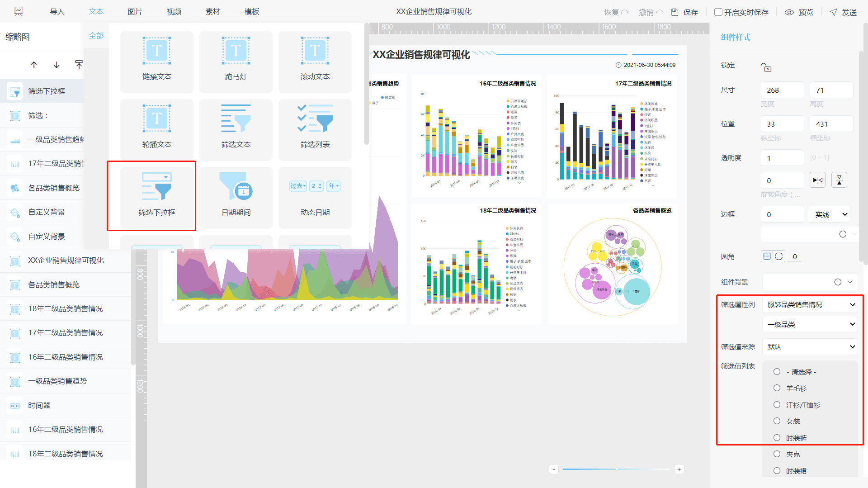Select the 全部 category tab
Viewport: 868px width, 488px height.
96,36
